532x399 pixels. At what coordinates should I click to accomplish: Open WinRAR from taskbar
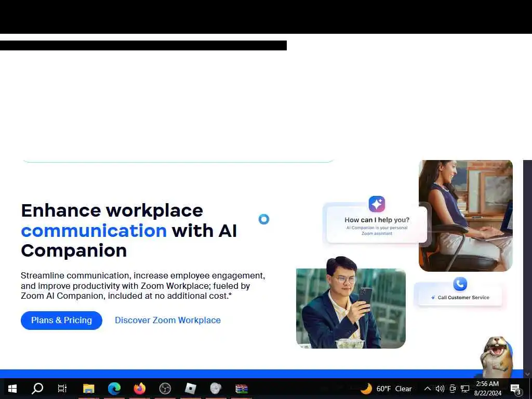tap(242, 389)
